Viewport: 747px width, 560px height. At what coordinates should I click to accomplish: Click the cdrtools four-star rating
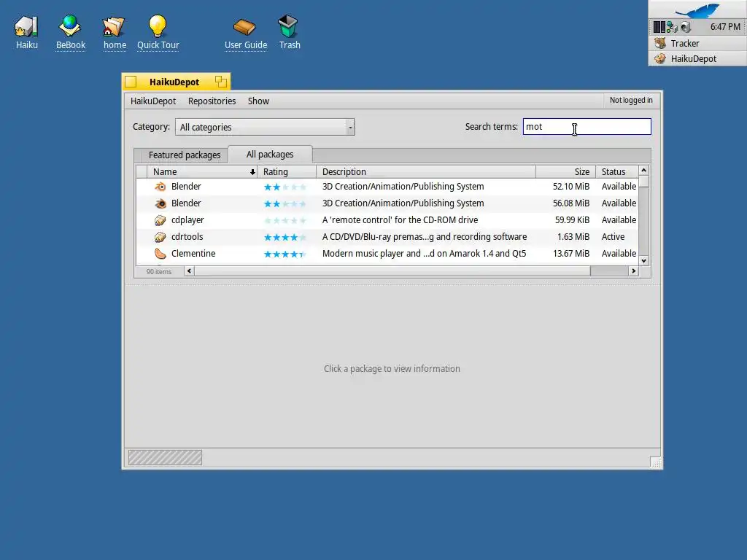coord(285,237)
